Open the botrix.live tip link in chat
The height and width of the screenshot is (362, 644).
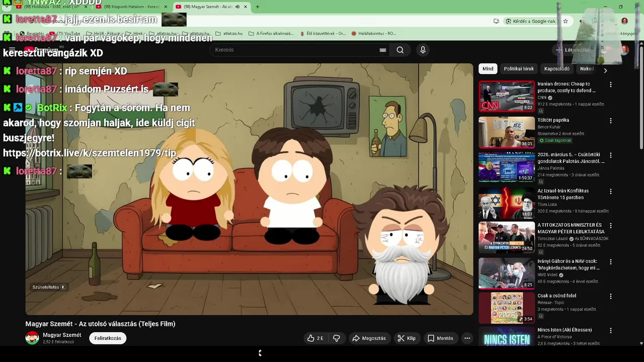pos(90,153)
